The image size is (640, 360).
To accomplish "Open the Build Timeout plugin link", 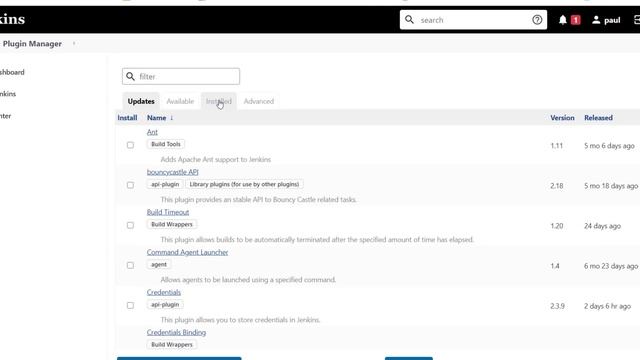I will coord(168,212).
